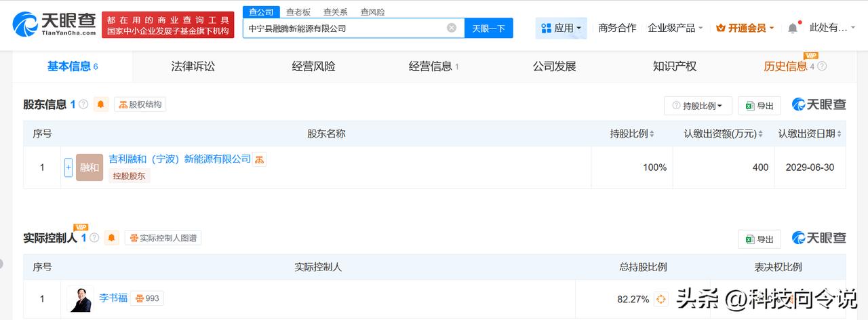Select the 公司发展 tab
The width and height of the screenshot is (868, 320).
[554, 66]
